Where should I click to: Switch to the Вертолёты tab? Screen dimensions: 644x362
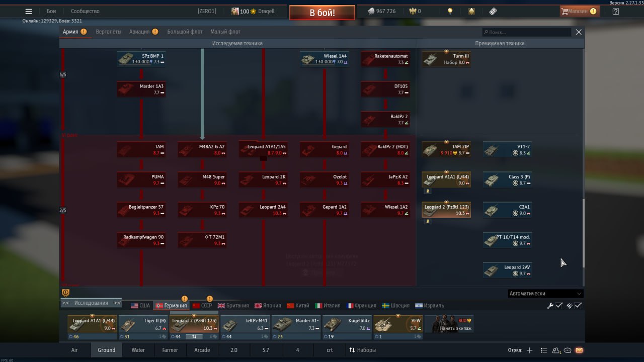click(x=109, y=32)
